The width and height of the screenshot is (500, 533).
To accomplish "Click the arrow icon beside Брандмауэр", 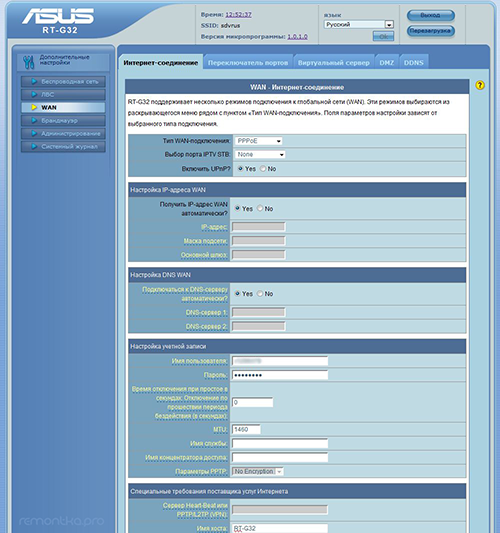I will [34, 120].
